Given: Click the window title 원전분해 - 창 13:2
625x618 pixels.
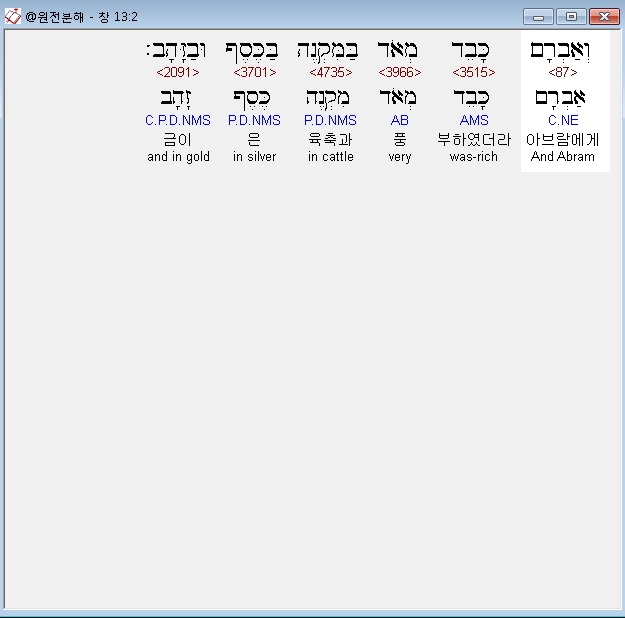Looking at the screenshot, I should pyautogui.click(x=81, y=17).
